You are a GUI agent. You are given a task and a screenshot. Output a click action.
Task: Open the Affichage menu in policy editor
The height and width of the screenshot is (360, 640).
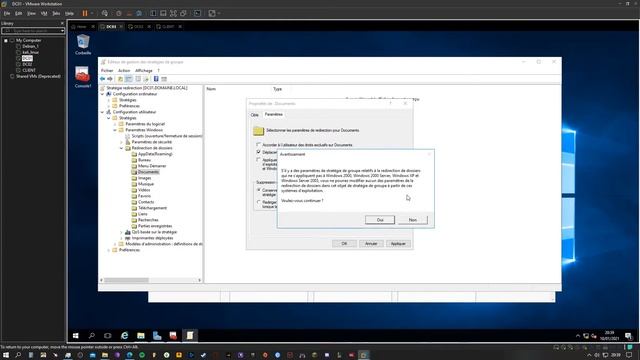144,71
